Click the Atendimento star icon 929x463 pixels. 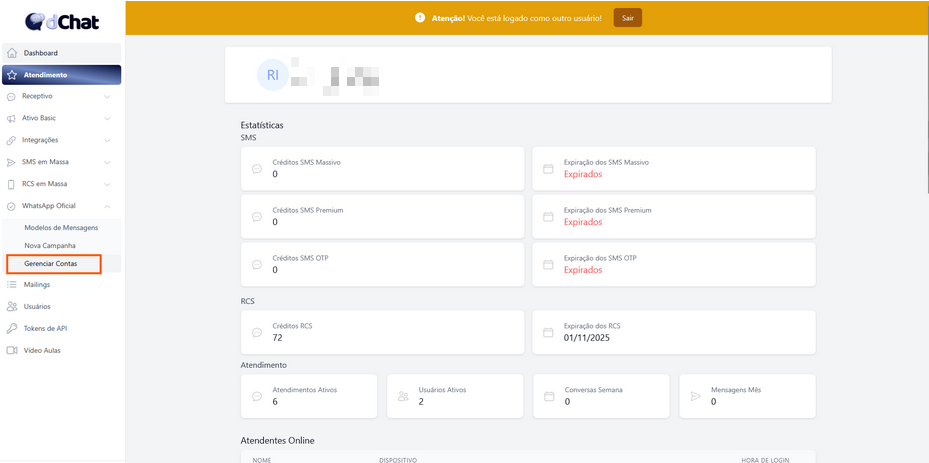point(12,75)
